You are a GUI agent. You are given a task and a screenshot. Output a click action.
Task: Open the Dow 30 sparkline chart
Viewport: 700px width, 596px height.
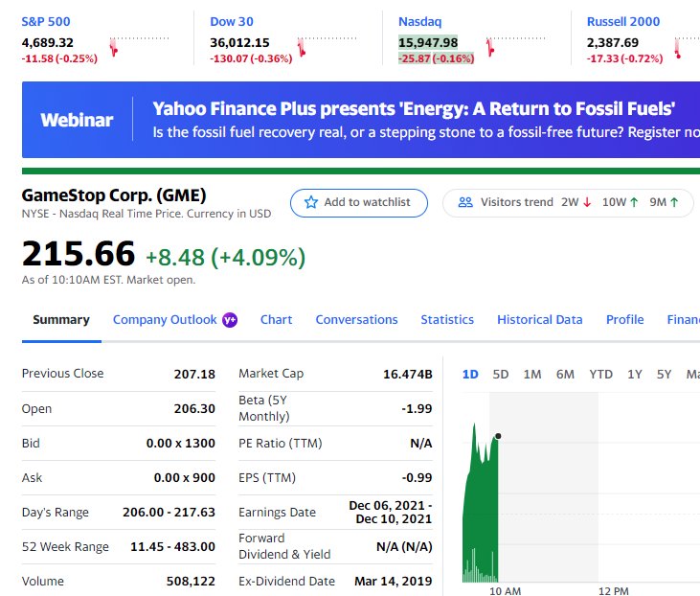point(327,47)
